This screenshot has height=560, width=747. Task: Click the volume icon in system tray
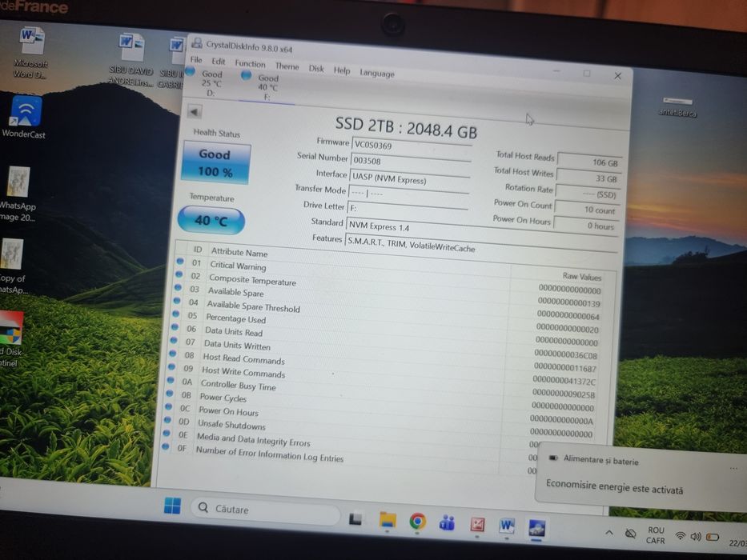tap(696, 537)
